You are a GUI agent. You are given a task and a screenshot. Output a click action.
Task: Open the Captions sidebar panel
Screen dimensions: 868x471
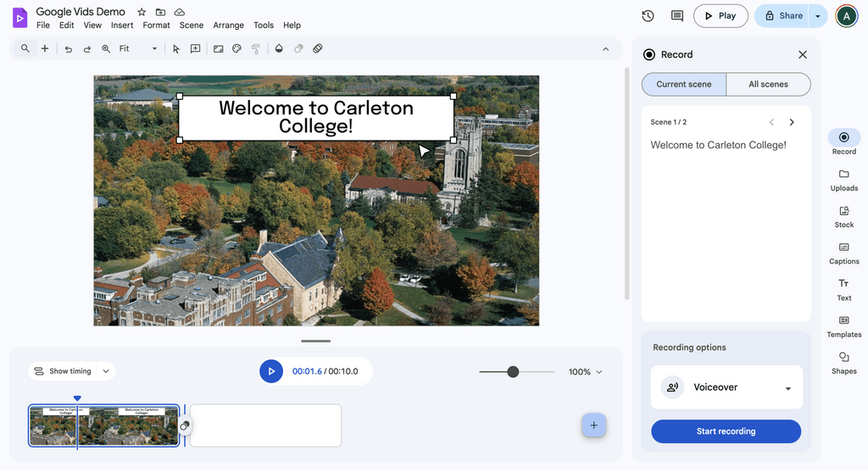pyautogui.click(x=844, y=253)
